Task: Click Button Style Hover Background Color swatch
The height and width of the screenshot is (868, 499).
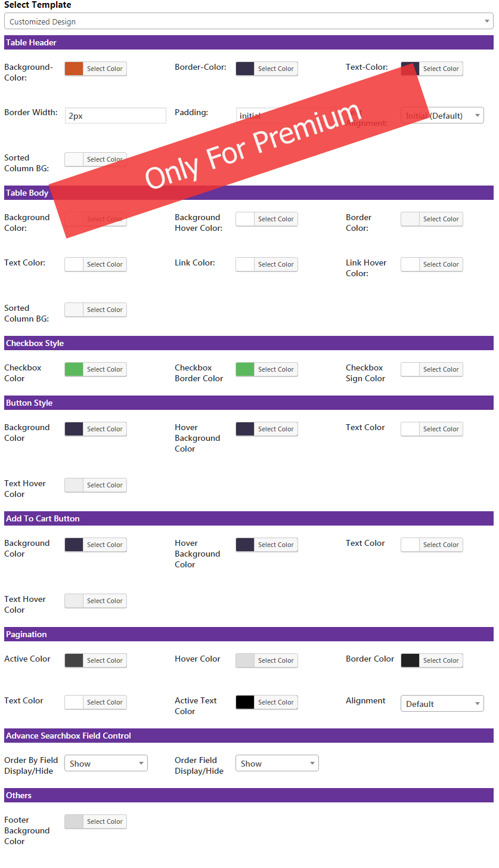Action: tap(245, 429)
